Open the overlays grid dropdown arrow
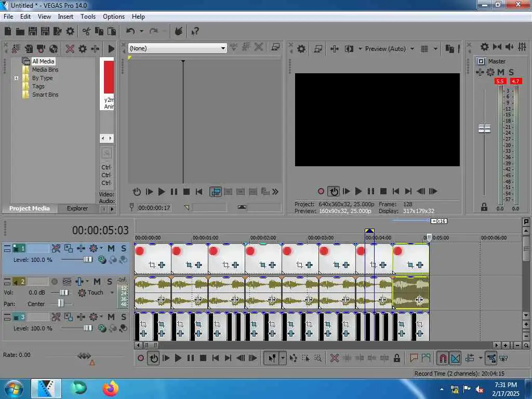 pyautogui.click(x=435, y=49)
